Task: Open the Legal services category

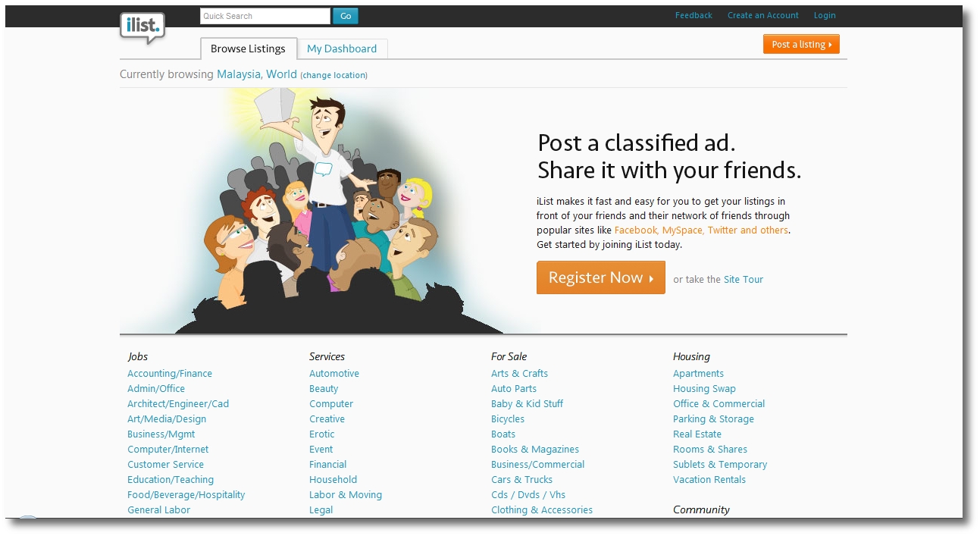Action: coord(321,510)
